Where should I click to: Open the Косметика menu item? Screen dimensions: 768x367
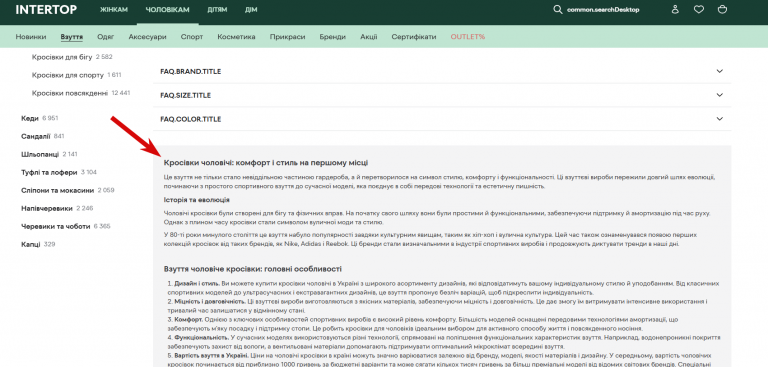click(x=237, y=37)
